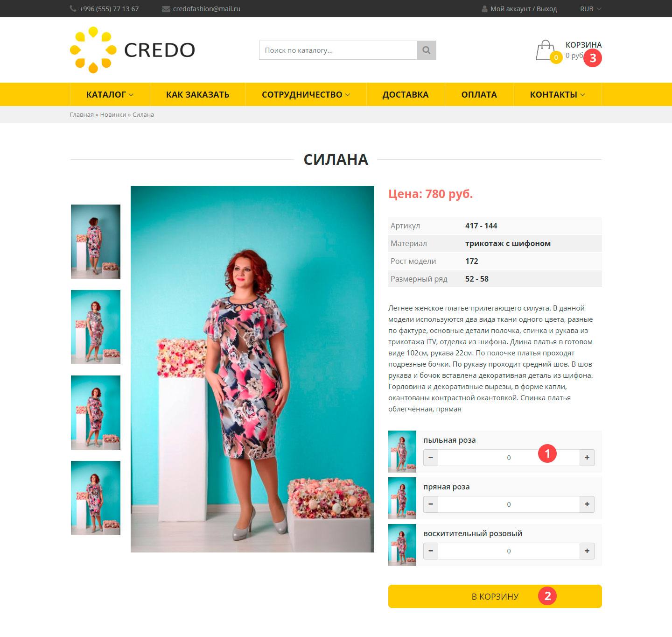Go to ОПЛАТА menu item

pos(479,94)
